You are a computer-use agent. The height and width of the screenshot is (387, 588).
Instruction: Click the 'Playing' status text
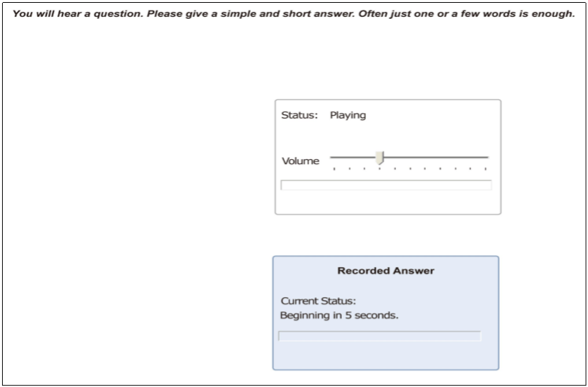pos(348,115)
